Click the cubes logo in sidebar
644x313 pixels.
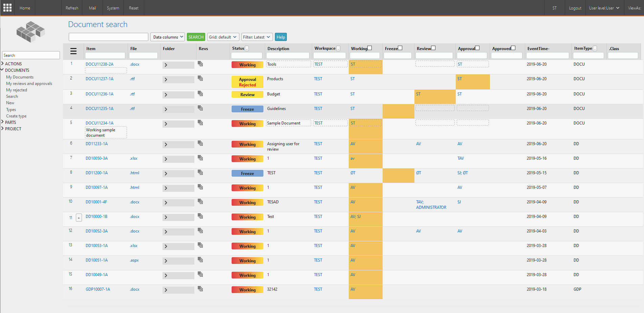(30, 31)
